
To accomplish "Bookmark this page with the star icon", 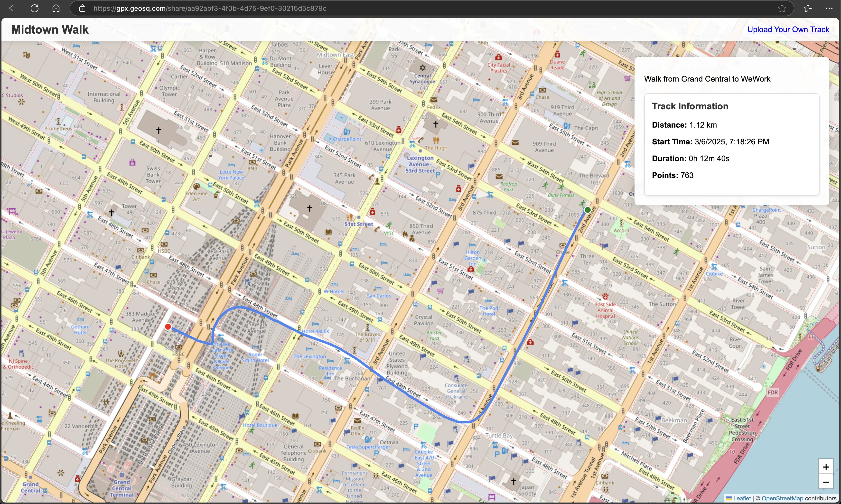I will click(782, 8).
